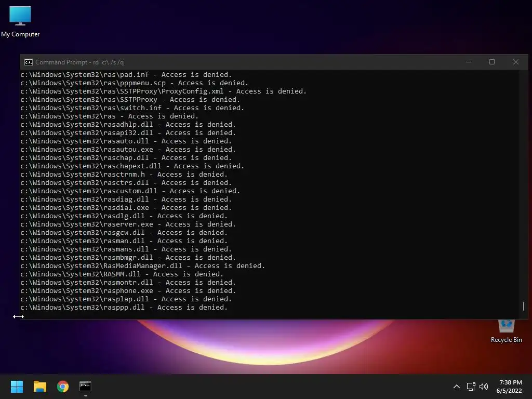Click the rasmans.dll line

(x=126, y=249)
